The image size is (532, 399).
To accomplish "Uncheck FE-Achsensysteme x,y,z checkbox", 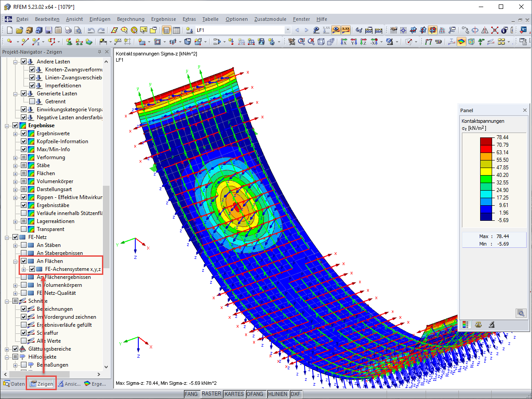I will [32, 269].
